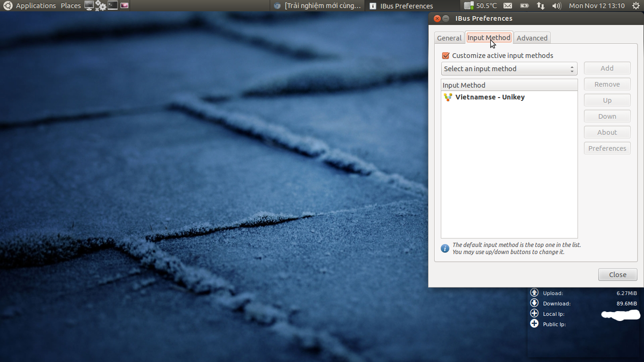This screenshot has width=644, height=362.
Task: Click the IBus Preferences info icon in the taskbar
Action: [373, 6]
